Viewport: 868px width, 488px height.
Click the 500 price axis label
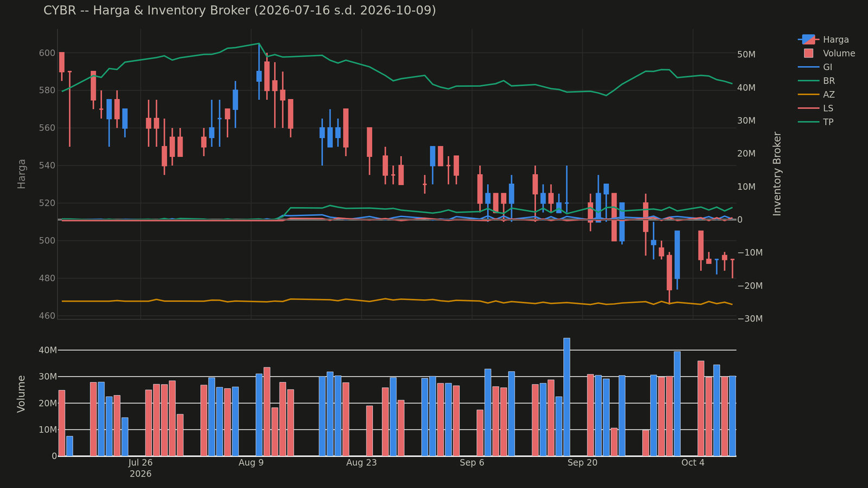point(47,241)
